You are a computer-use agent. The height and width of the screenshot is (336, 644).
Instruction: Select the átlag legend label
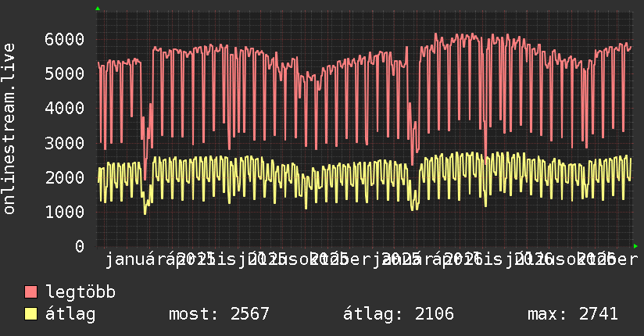click(70, 314)
